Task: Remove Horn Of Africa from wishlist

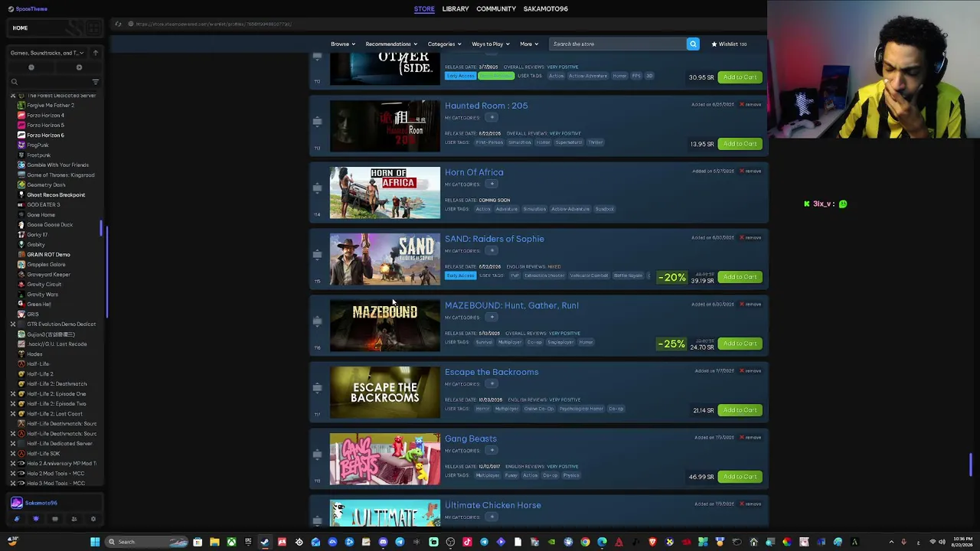Action: [x=750, y=171]
